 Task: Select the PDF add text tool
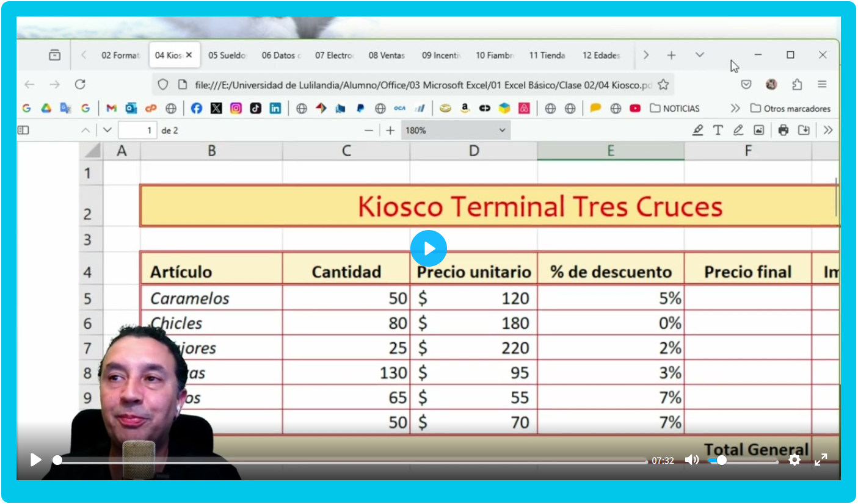click(x=718, y=130)
